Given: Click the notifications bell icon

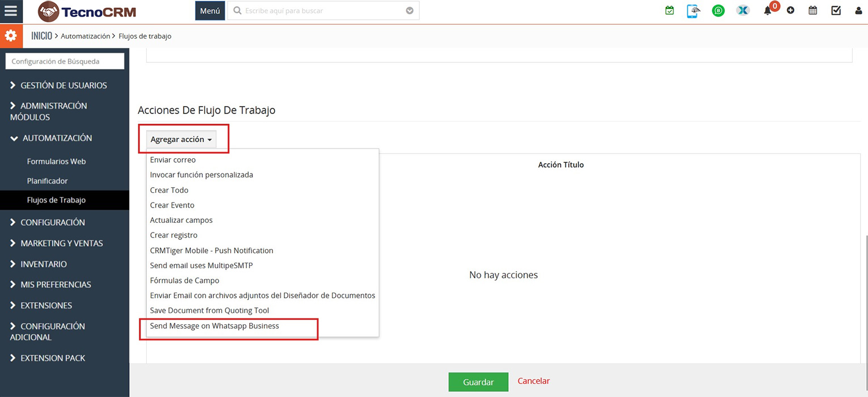Looking at the screenshot, I should [x=768, y=11].
